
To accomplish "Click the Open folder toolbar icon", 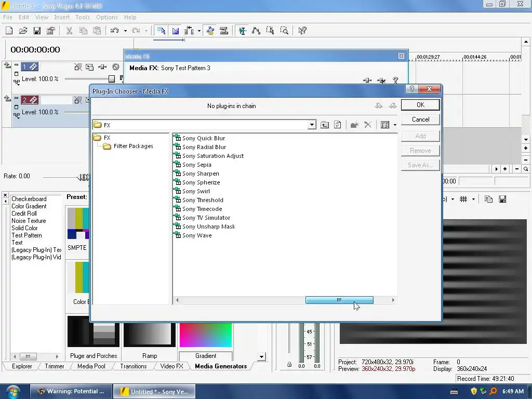I will click(x=23, y=31).
